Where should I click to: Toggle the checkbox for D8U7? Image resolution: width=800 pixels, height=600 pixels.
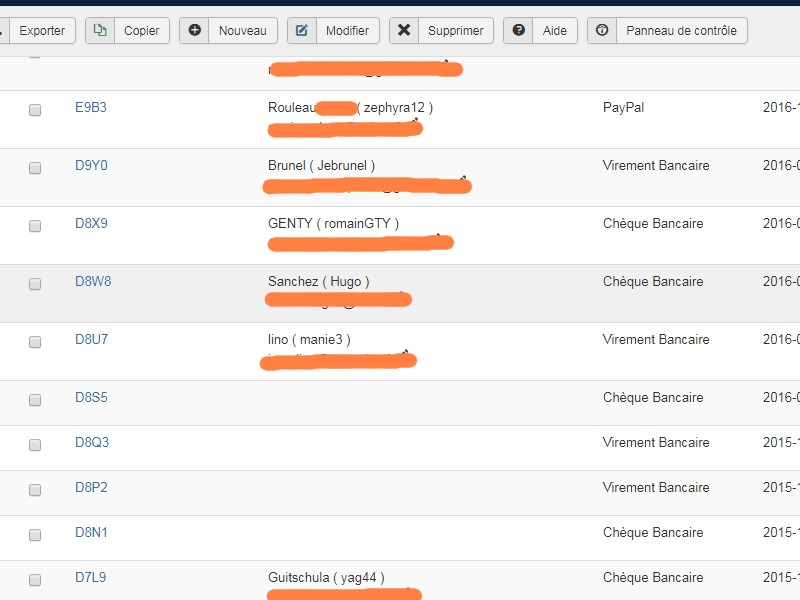(x=35, y=341)
